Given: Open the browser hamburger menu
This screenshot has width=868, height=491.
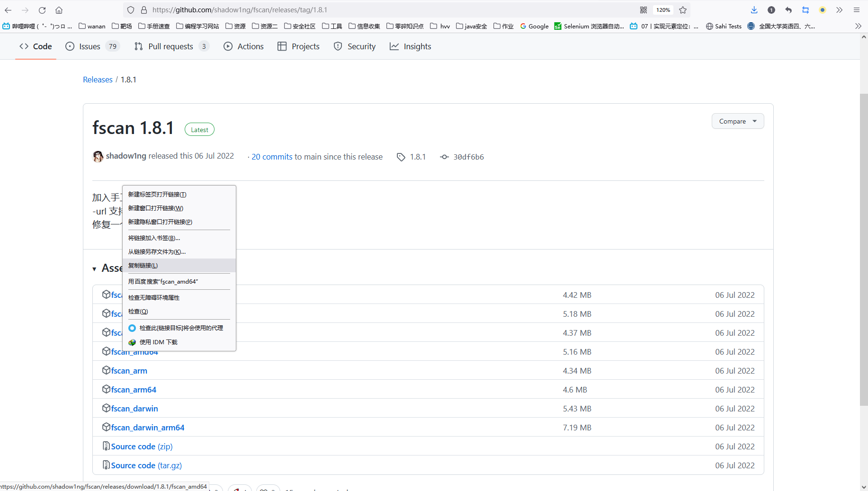Looking at the screenshot, I should tap(856, 10).
